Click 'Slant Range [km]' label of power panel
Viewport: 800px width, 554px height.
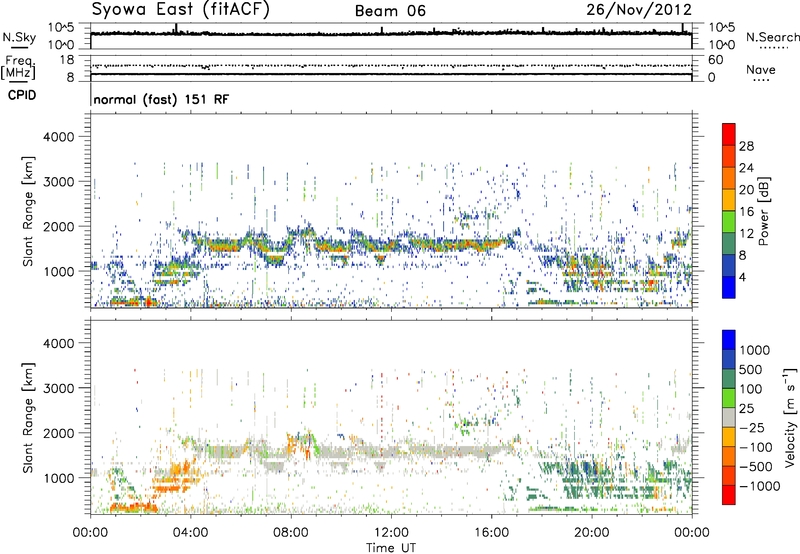(28, 211)
